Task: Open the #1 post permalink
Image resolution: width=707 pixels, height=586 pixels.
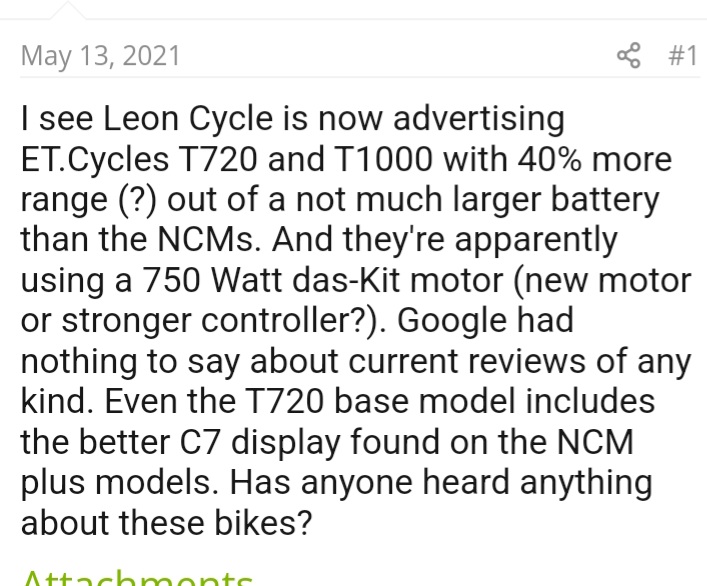Action: pos(681,55)
